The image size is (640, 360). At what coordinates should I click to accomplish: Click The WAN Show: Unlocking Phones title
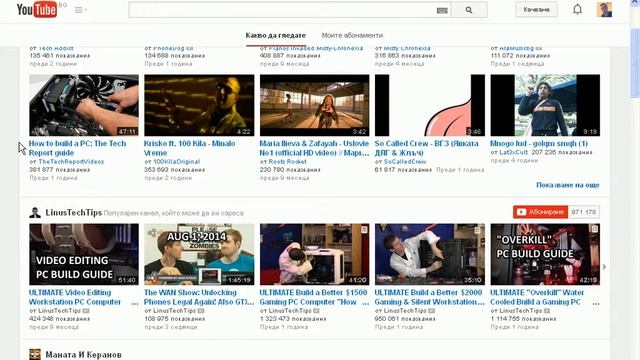tap(199, 297)
